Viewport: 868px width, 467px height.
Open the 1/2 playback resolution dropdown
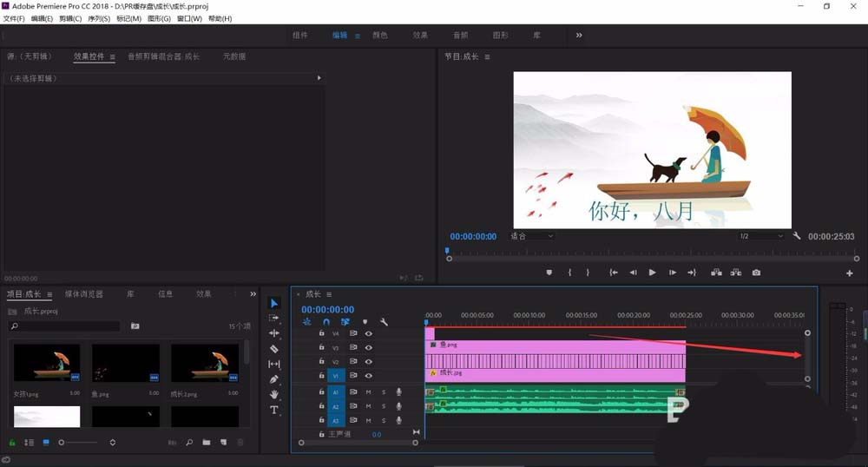(761, 236)
